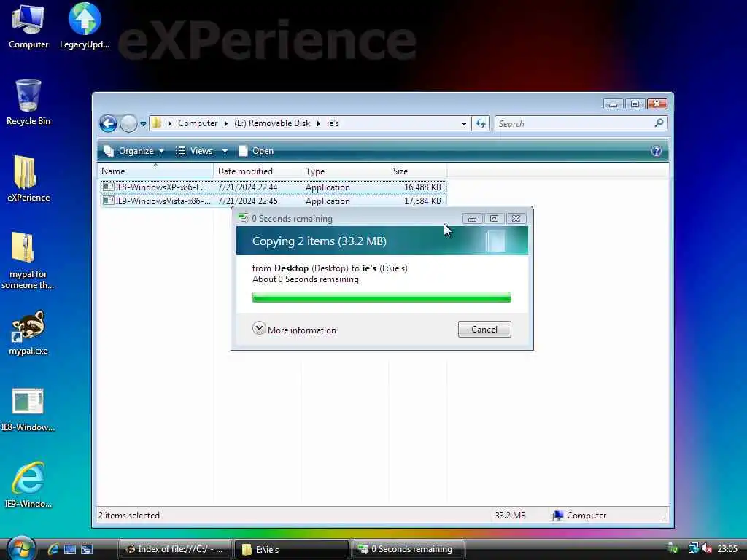Refresh the folder view

click(x=481, y=124)
